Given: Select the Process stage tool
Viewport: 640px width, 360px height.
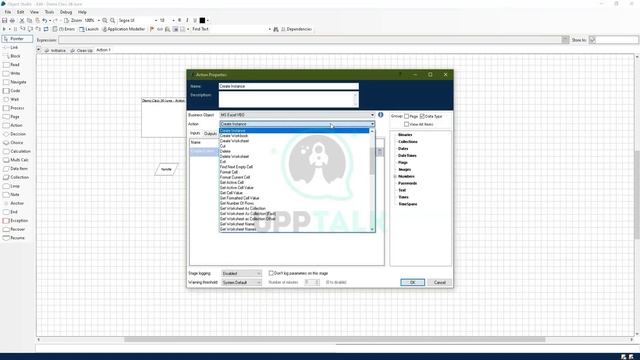Looking at the screenshot, I should coord(17,108).
